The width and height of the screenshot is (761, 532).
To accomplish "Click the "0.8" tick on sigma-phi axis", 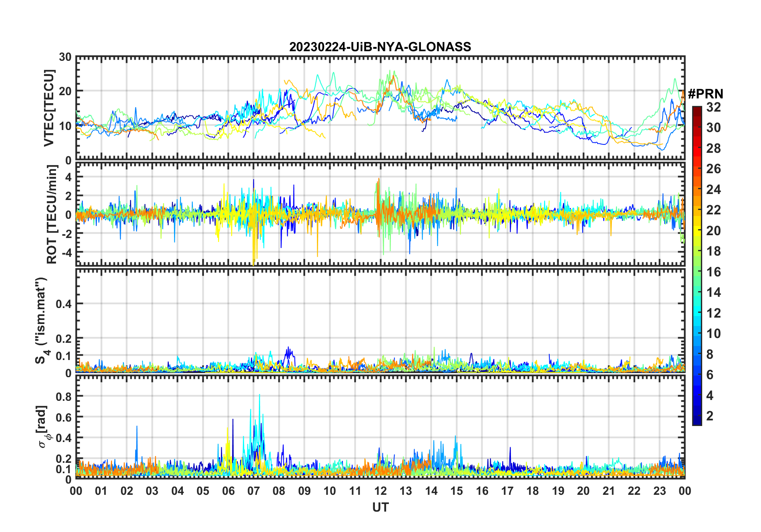I will pos(64,396).
